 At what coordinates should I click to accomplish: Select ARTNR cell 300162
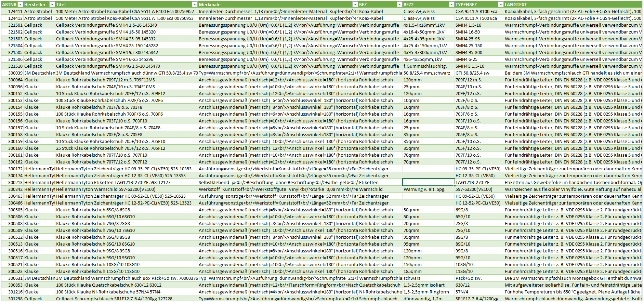[12, 162]
